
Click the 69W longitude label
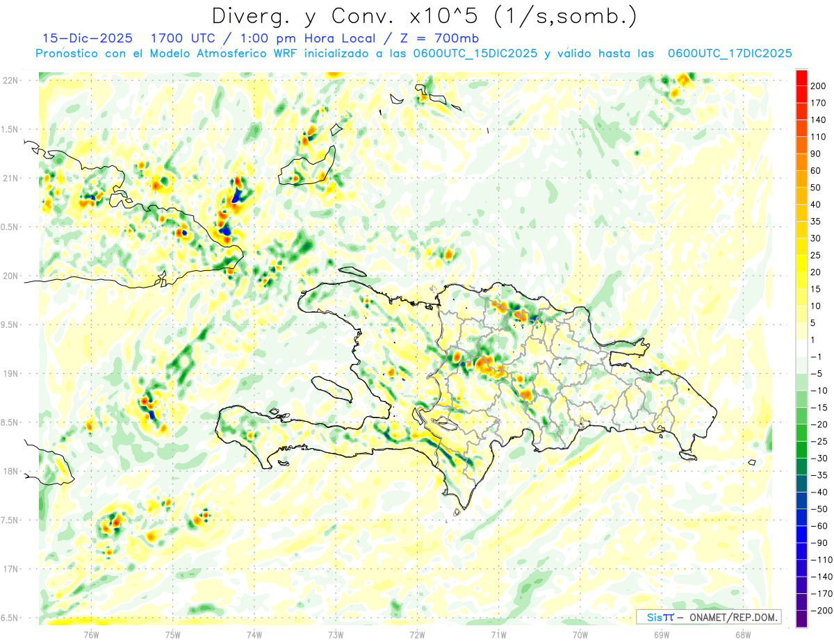tap(662, 635)
